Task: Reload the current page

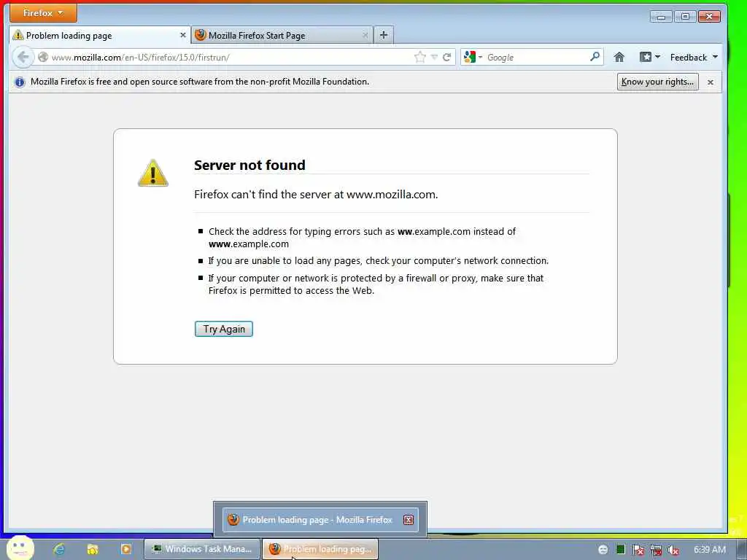Action: [x=447, y=57]
